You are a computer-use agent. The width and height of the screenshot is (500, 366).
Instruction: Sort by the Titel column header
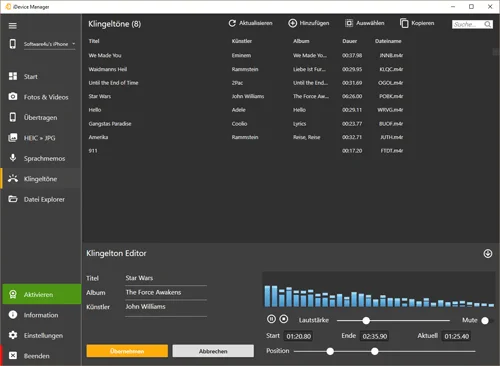(x=94, y=41)
